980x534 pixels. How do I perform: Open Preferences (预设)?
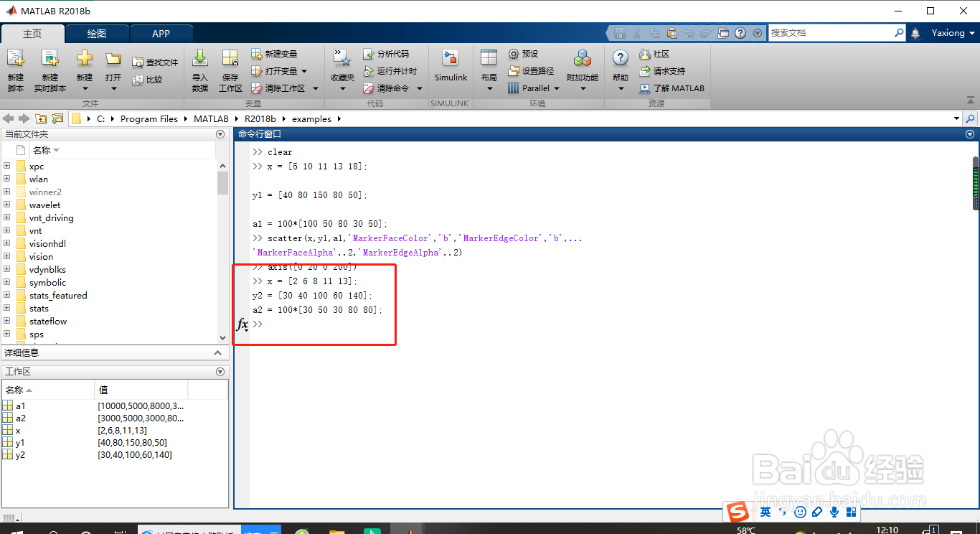(524, 54)
